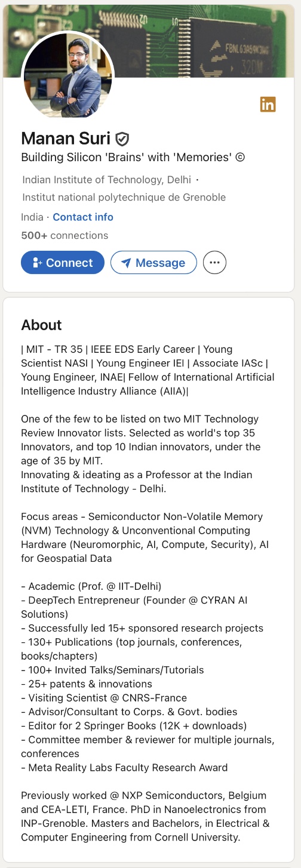Open Institut national polytechnique de Grenoble link
This screenshot has height=868, width=301.
124,197
